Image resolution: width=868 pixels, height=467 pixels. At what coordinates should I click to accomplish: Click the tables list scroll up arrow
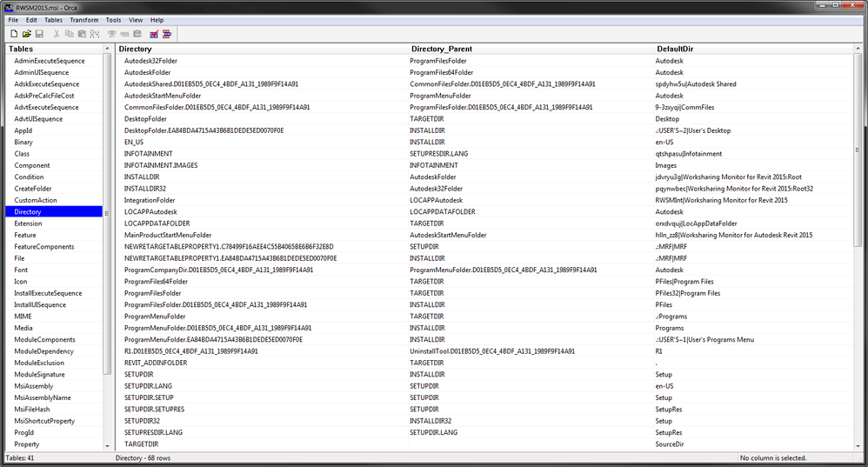tap(107, 49)
